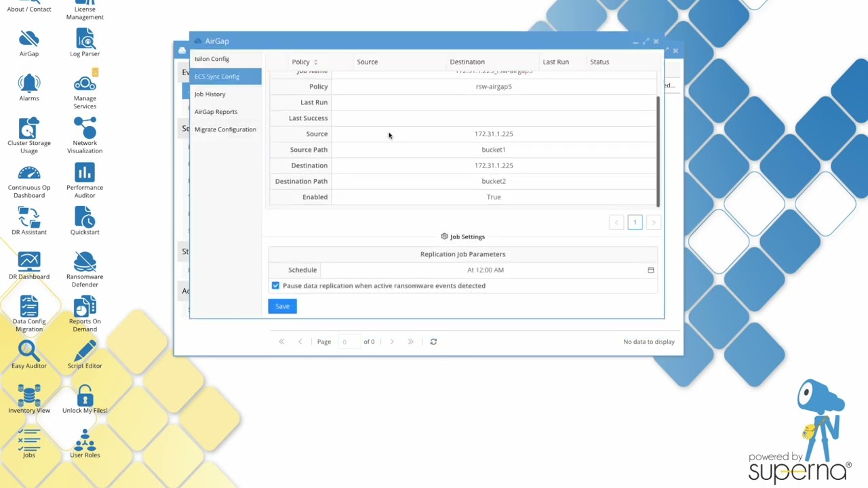The image size is (868, 488).
Task: Go to previous page in policy pagination
Action: click(x=616, y=222)
